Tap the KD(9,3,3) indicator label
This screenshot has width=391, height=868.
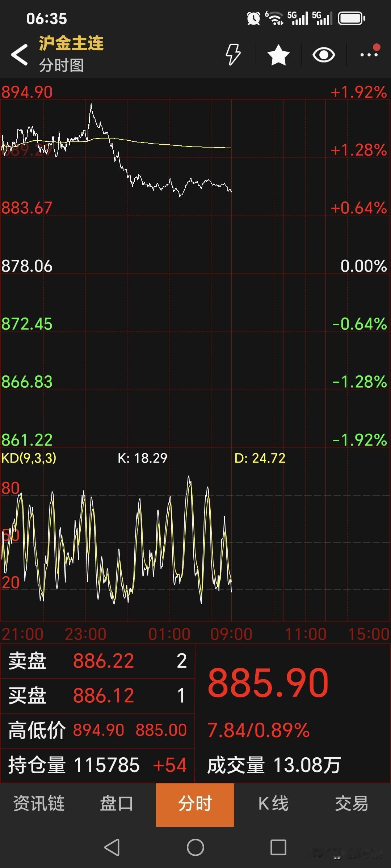point(29,458)
